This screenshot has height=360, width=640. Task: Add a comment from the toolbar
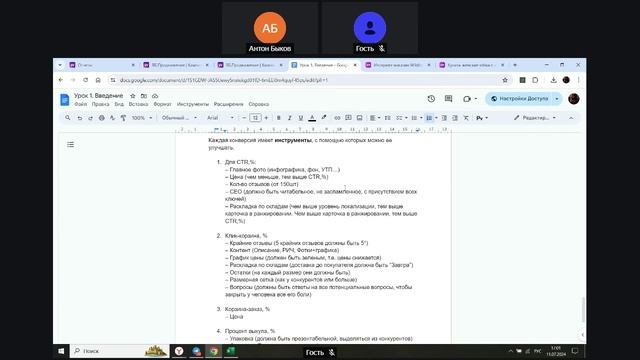348,118
